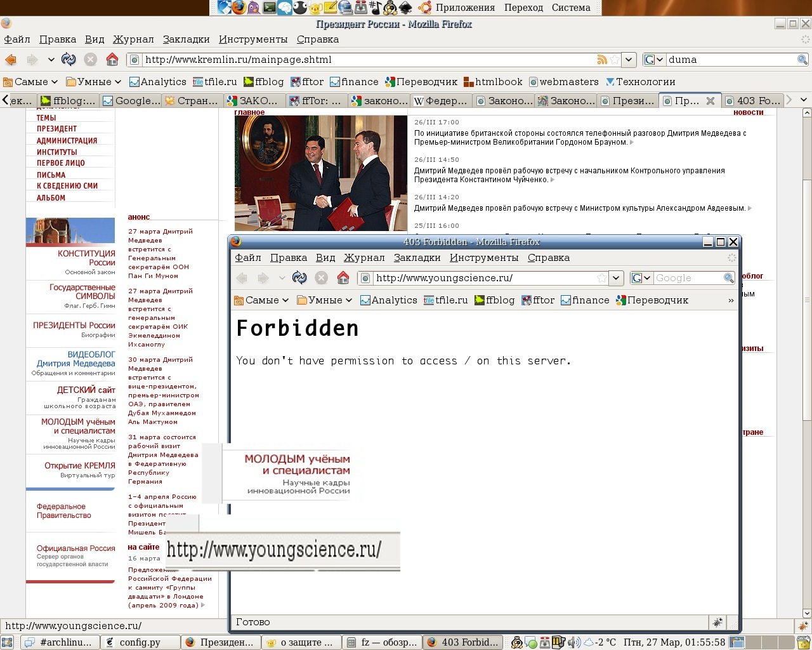Open the ВИДЕОБЛОГ Дмитрия Медведева link
Image resolution: width=812 pixels, height=650 pixels.
click(x=76, y=359)
